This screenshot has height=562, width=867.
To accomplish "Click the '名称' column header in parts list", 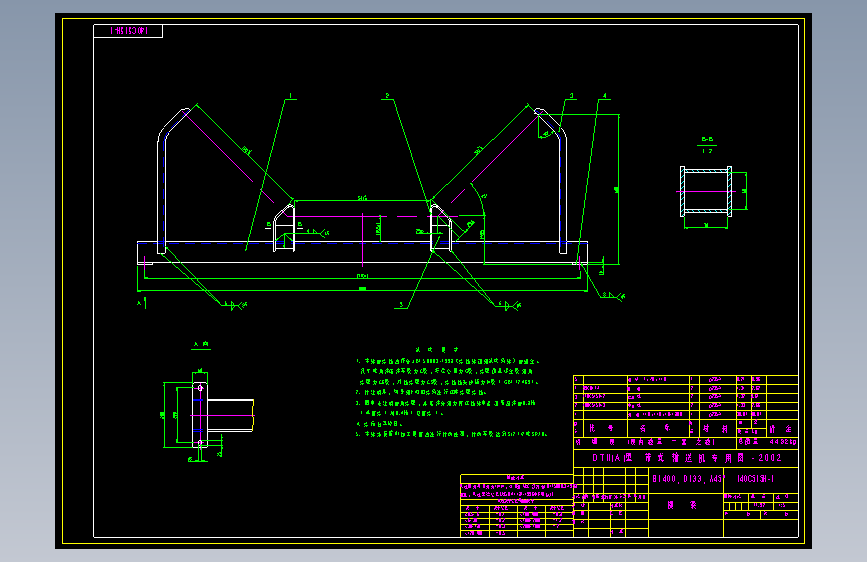I will coord(655,428).
